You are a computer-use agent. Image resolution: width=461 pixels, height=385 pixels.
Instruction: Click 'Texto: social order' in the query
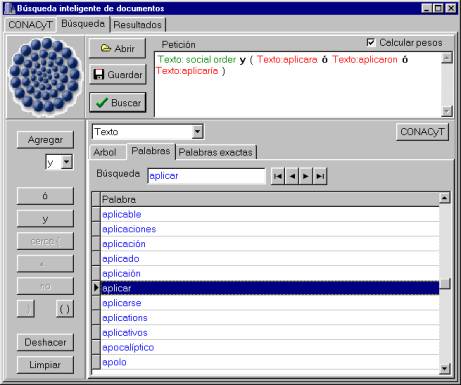(197, 59)
